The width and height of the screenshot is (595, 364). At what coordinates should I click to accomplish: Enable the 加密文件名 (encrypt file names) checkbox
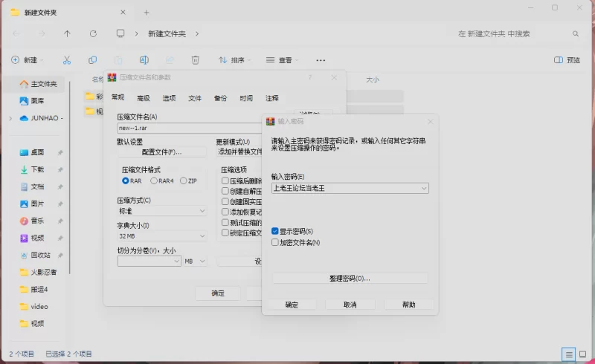point(275,242)
